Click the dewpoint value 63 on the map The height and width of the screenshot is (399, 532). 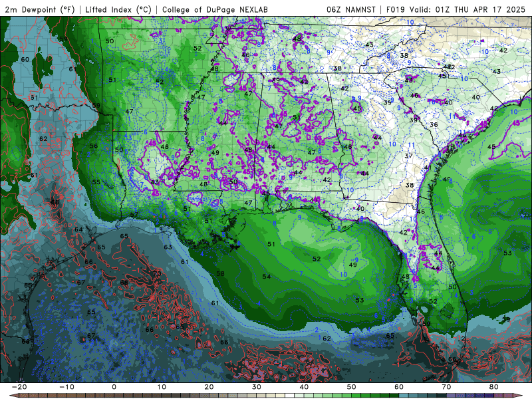pyautogui.click(x=168, y=247)
